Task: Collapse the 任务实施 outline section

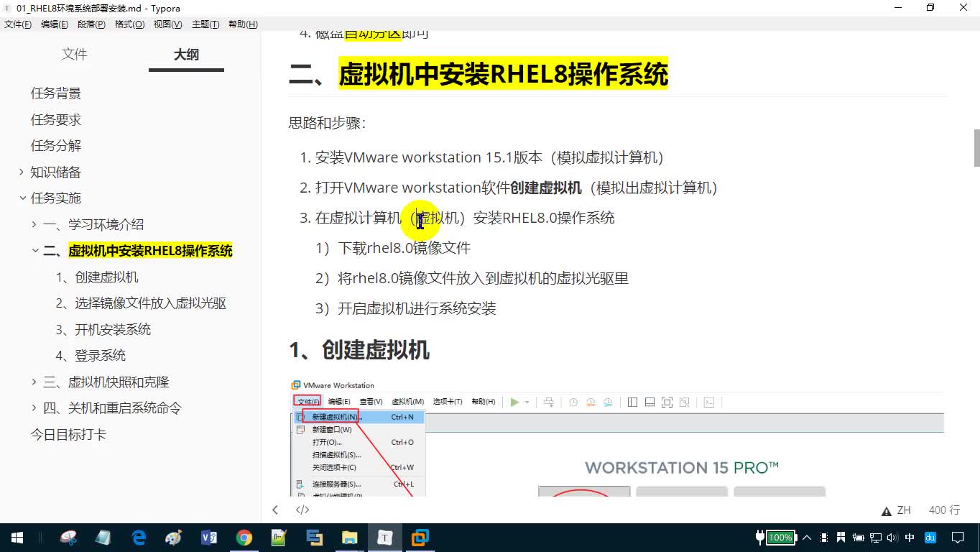Action: (22, 198)
